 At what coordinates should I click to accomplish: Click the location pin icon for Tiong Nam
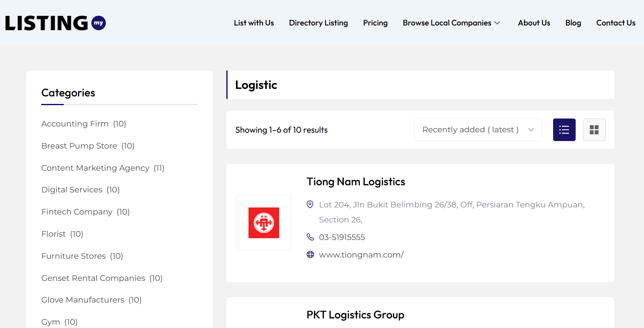(x=310, y=204)
